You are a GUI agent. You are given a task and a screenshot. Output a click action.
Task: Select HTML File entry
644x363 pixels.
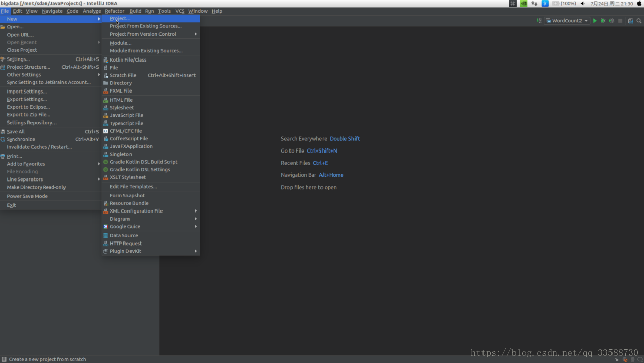tap(150, 100)
